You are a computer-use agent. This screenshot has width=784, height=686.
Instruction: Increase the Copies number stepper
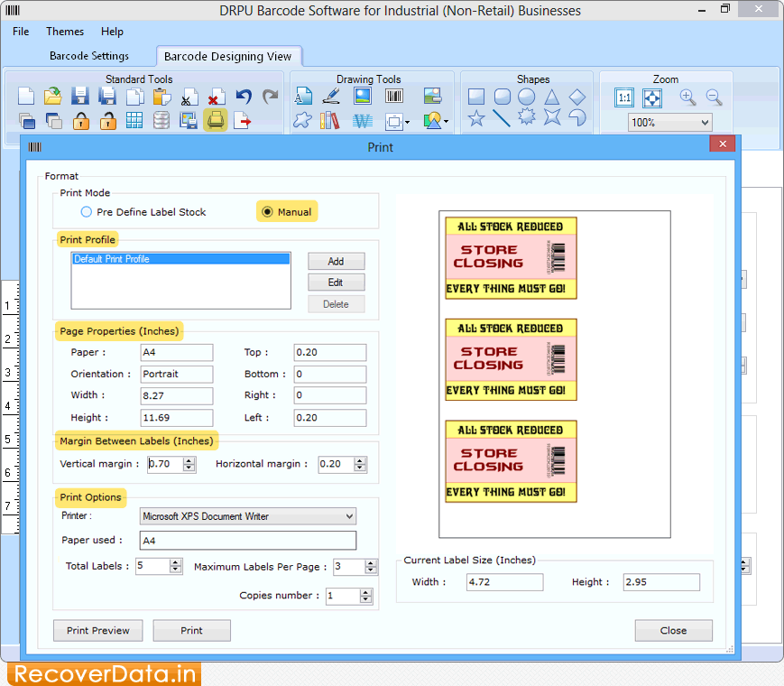click(365, 591)
